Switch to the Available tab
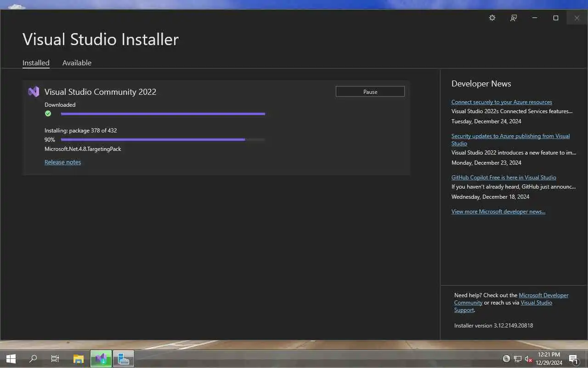588x368 pixels. pyautogui.click(x=77, y=63)
